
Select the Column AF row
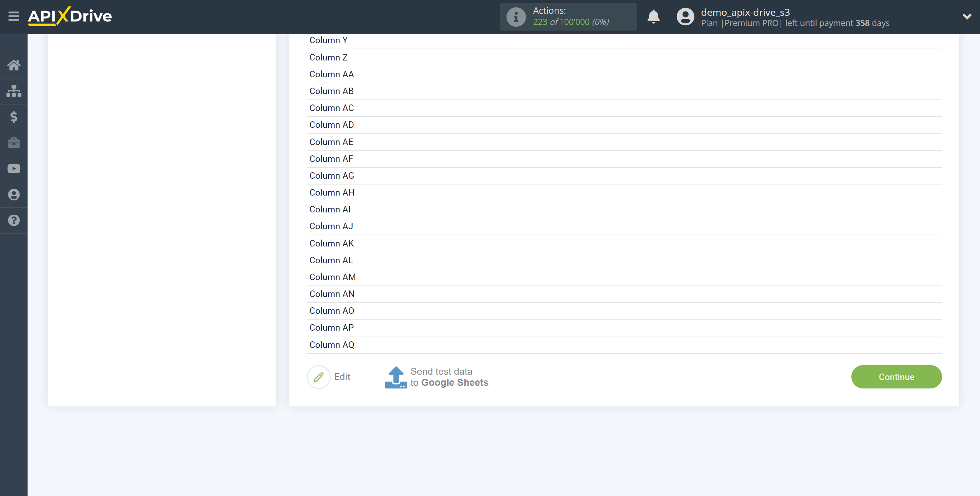[x=624, y=159]
